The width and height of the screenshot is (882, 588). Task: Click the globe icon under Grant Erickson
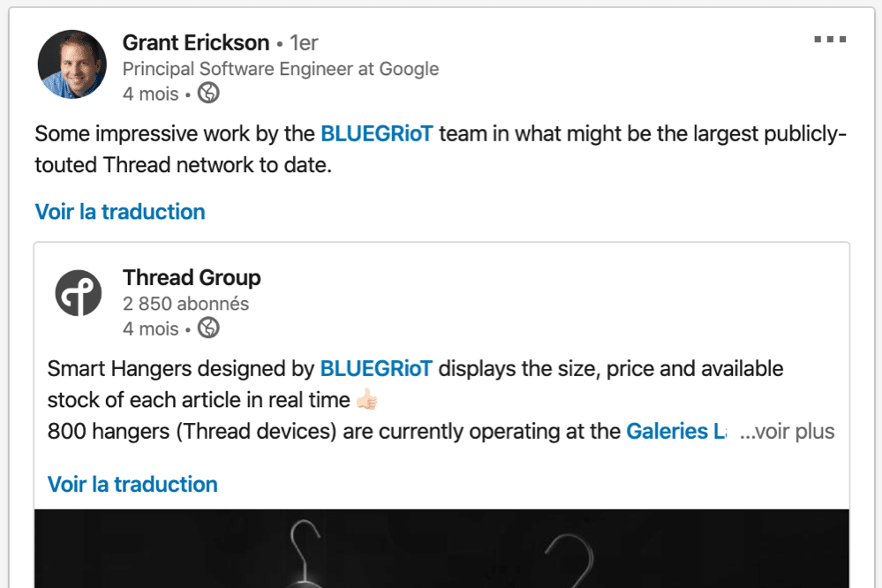pos(208,93)
